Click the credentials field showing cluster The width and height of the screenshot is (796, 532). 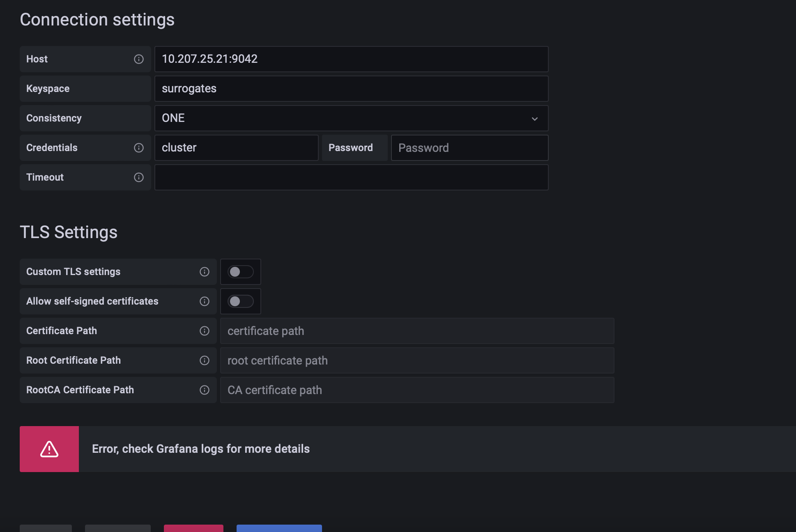(x=236, y=148)
